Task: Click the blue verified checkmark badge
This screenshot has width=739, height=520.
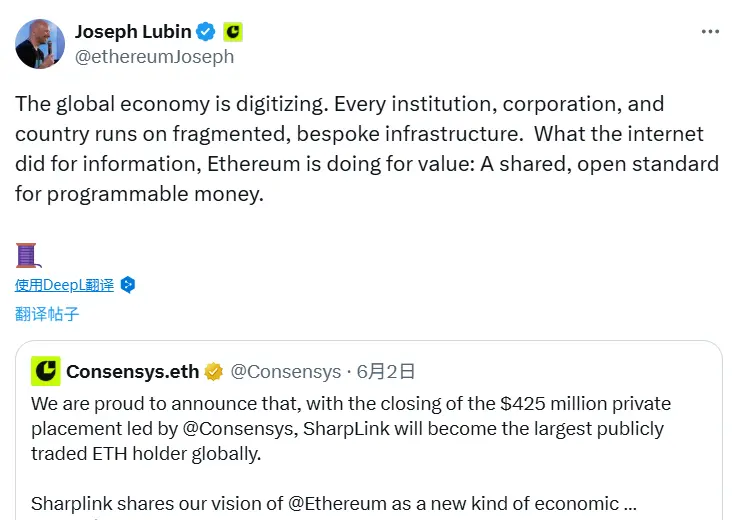Action: pos(204,32)
